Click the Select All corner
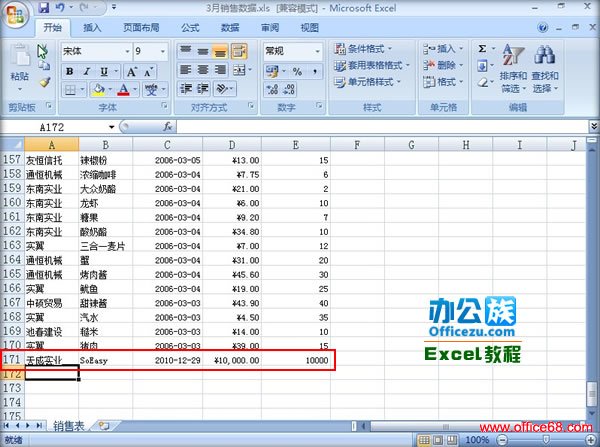 (12, 145)
